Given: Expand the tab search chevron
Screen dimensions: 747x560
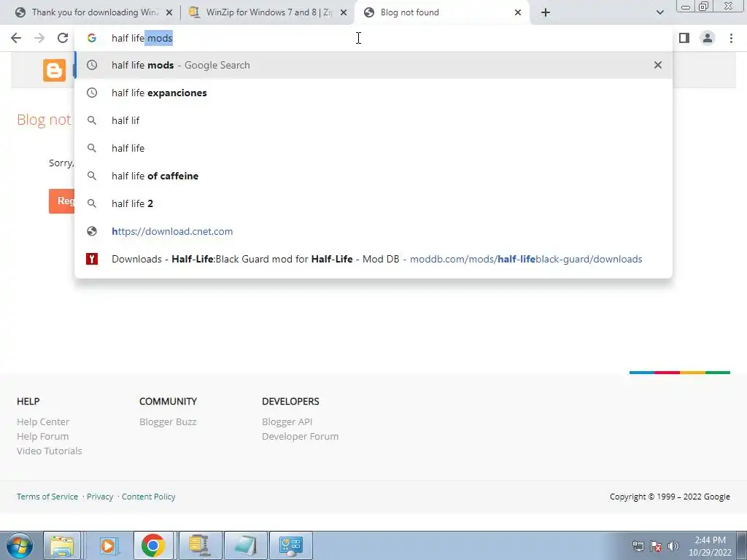Looking at the screenshot, I should point(659,12).
